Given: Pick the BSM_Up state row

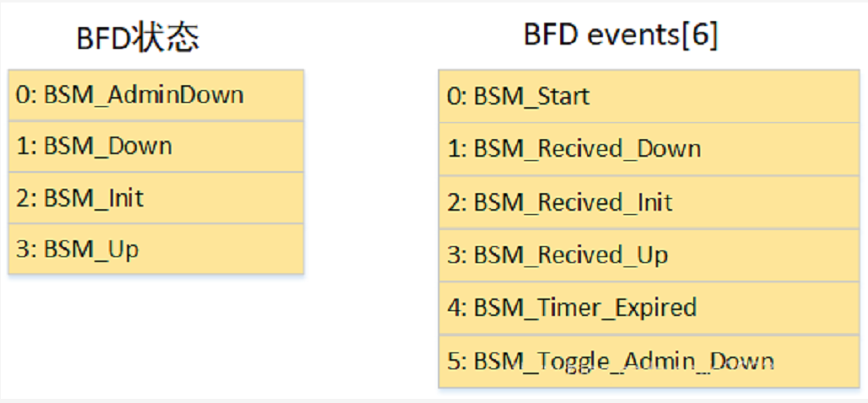Looking at the screenshot, I should [155, 250].
